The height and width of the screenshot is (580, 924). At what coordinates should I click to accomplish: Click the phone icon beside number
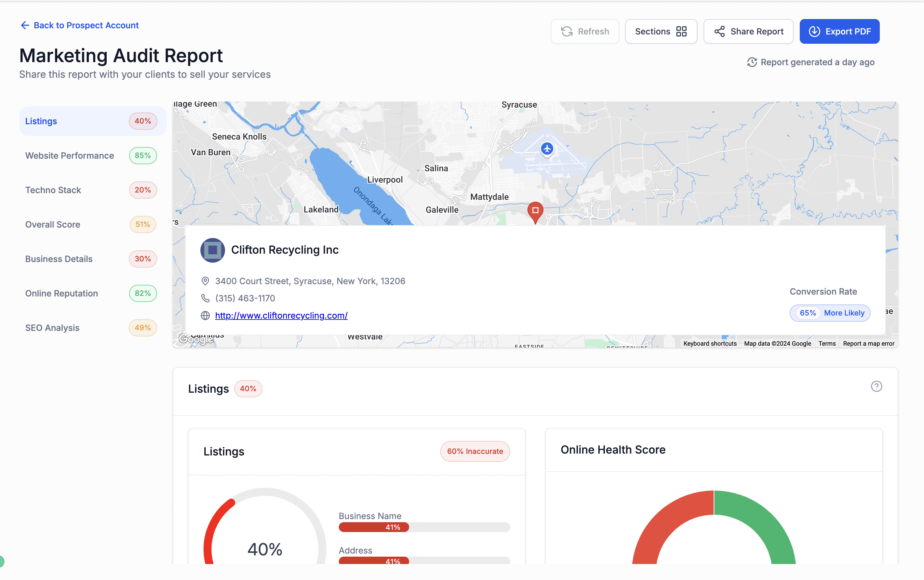(206, 298)
